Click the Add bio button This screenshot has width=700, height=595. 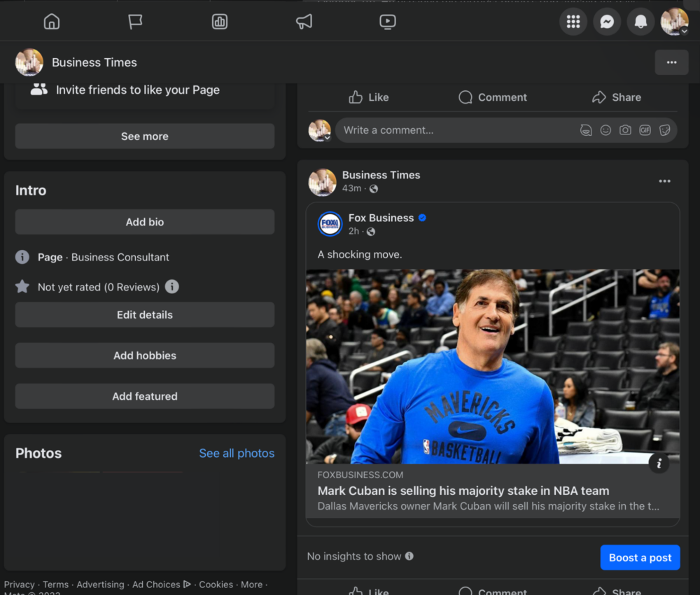[x=145, y=222]
